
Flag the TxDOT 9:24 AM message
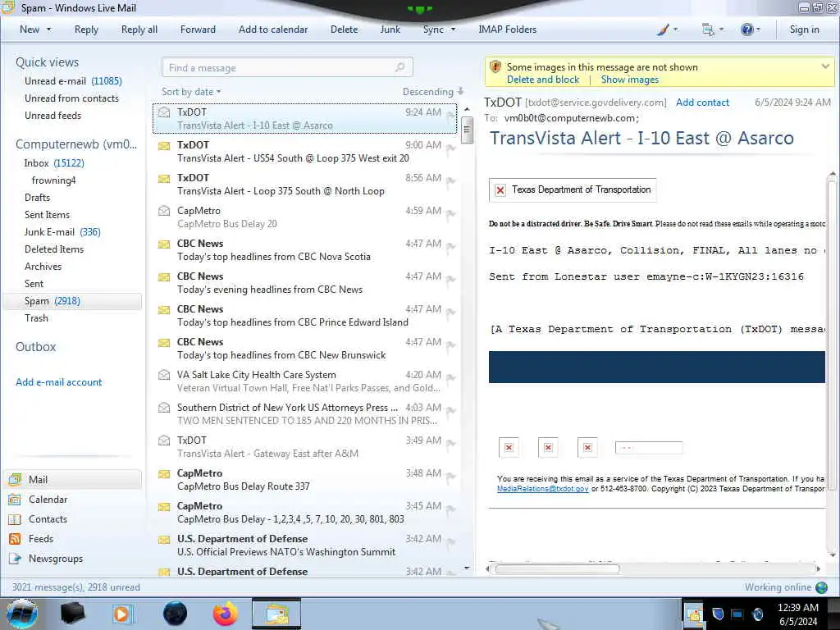click(x=450, y=115)
